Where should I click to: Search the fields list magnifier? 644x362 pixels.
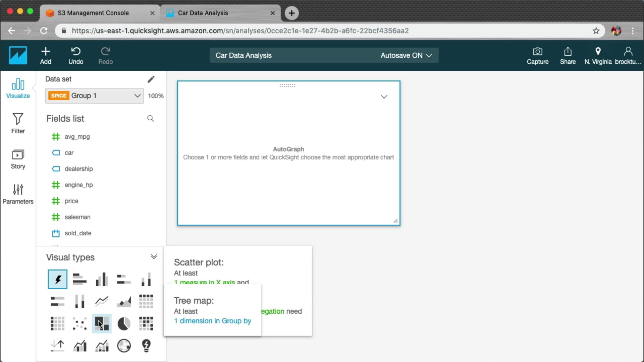coord(151,119)
